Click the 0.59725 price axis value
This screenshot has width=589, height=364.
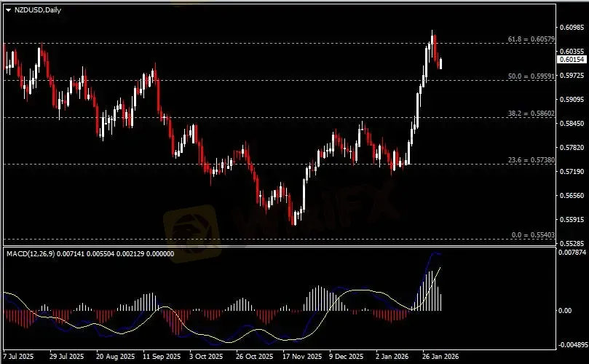(x=572, y=76)
